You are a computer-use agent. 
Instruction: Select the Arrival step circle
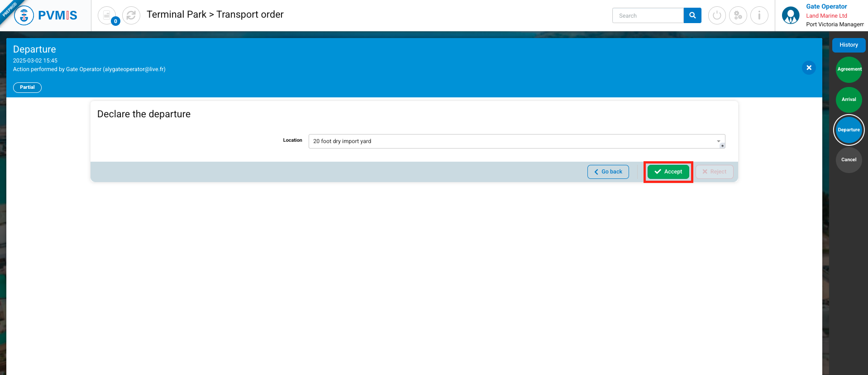coord(849,100)
